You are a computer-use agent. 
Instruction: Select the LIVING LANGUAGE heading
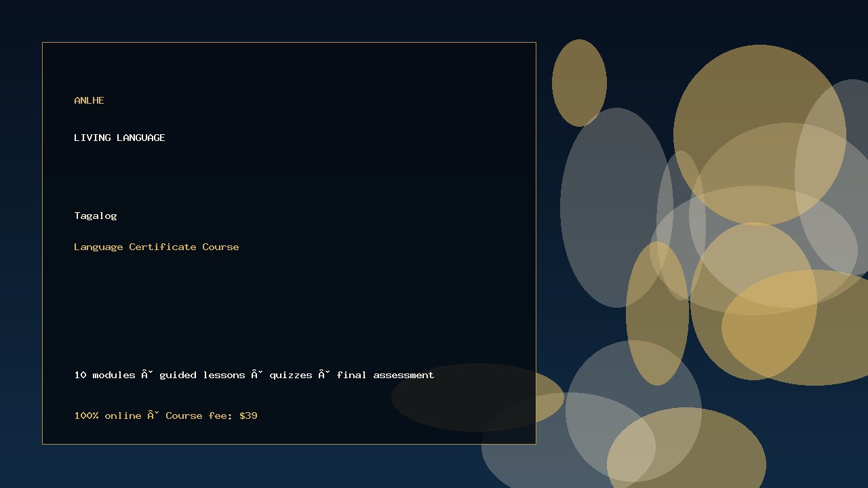pos(119,138)
